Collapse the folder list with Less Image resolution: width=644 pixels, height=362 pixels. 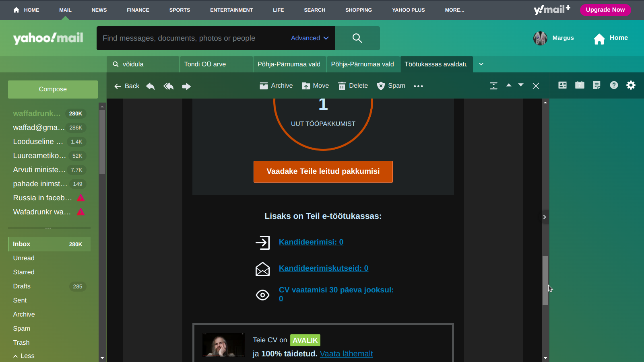coord(24,356)
